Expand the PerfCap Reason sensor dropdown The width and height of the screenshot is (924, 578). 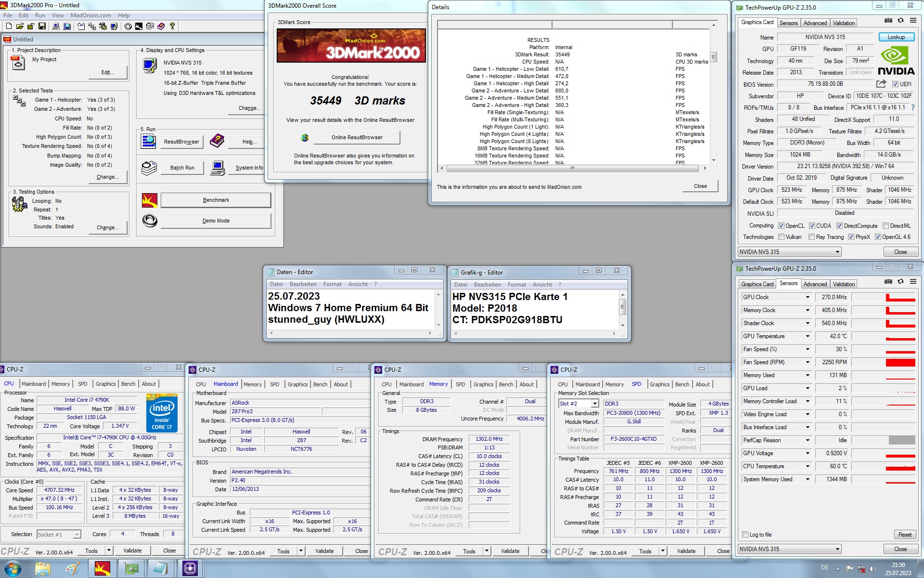[x=808, y=440]
